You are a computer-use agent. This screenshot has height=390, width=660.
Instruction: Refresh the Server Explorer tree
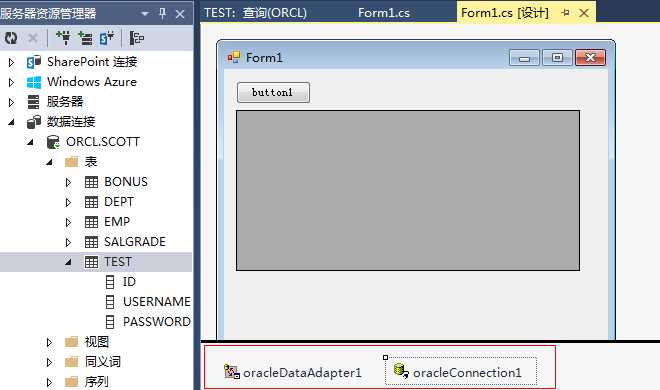click(x=11, y=38)
